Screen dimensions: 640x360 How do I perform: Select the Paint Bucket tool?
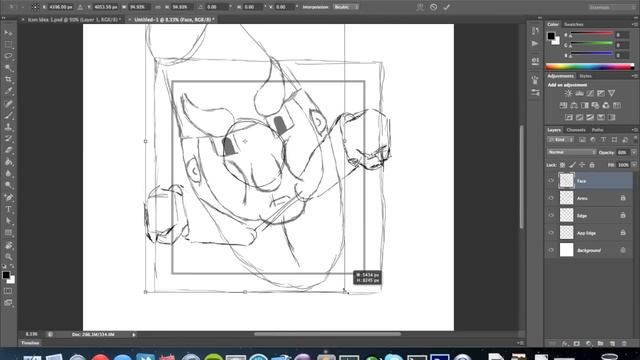[8, 162]
